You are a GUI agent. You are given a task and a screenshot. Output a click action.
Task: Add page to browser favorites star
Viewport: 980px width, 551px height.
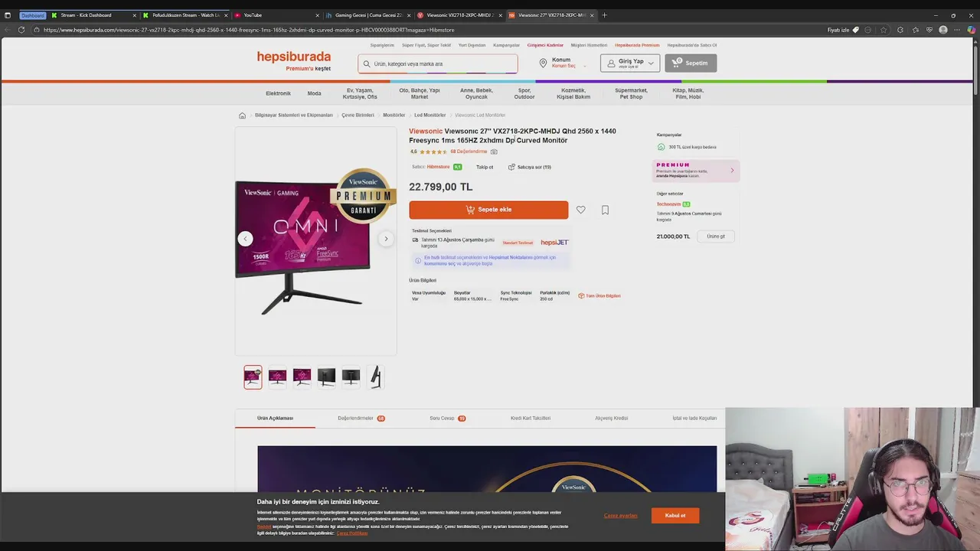pyautogui.click(x=884, y=30)
